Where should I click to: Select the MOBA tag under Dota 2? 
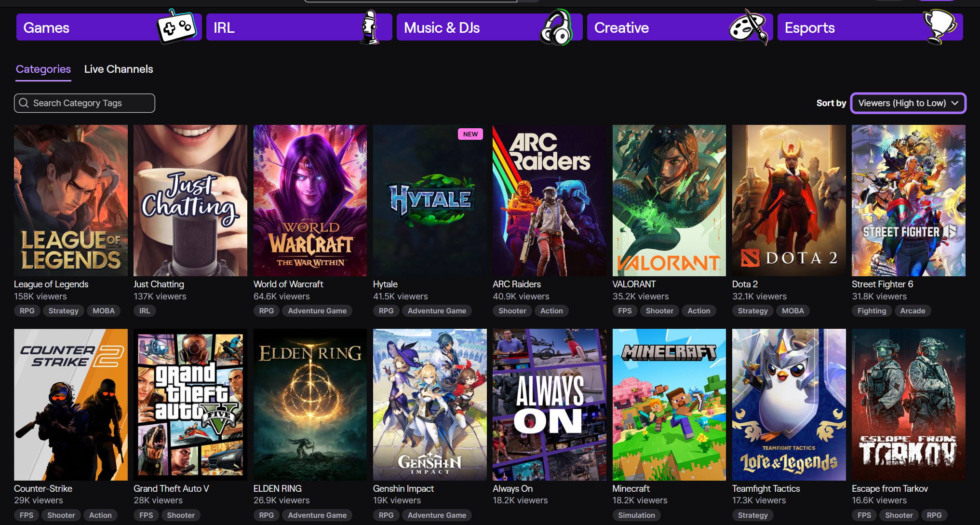792,311
